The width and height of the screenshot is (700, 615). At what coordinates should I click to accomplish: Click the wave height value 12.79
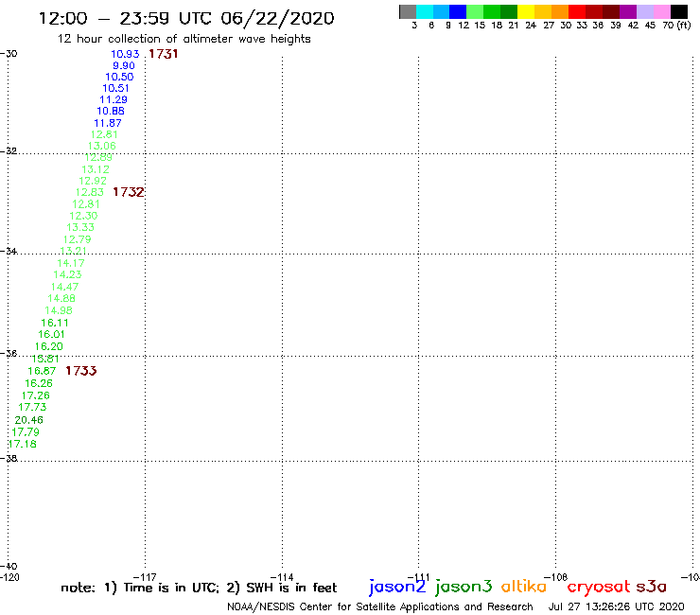coord(78,239)
